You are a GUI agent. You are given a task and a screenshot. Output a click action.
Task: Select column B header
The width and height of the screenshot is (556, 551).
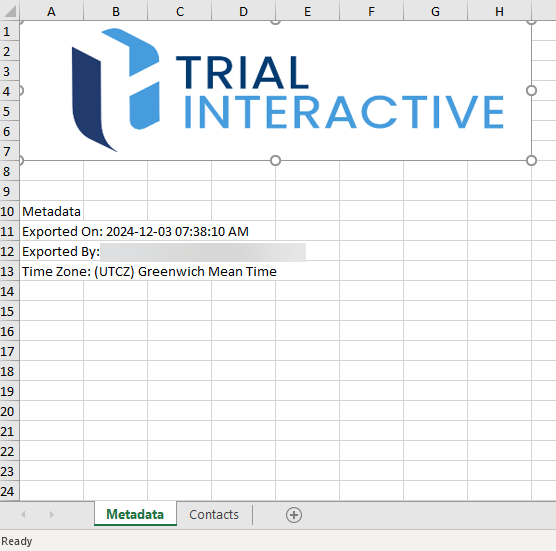(x=116, y=11)
